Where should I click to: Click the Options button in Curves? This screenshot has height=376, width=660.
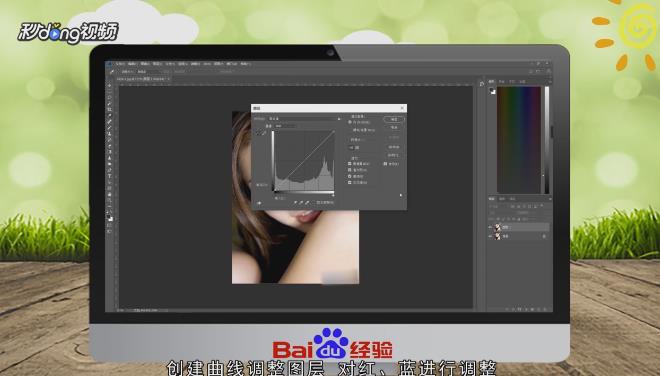(393, 155)
